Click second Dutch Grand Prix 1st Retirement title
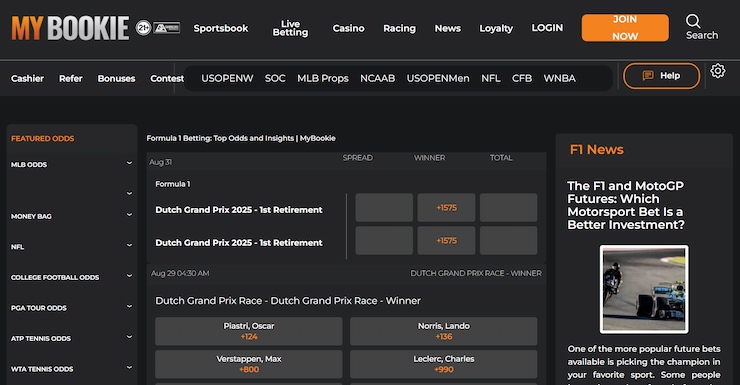Image resolution: width=740 pixels, height=385 pixels. coord(239,243)
